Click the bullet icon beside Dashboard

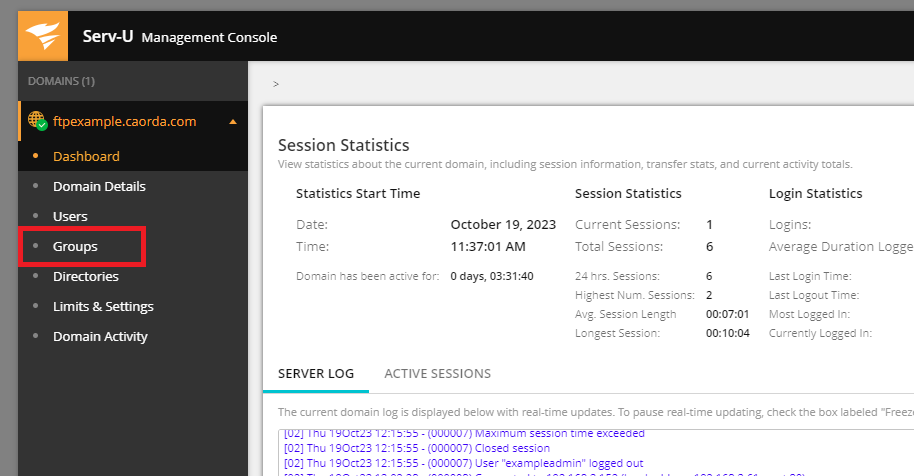[x=36, y=156]
